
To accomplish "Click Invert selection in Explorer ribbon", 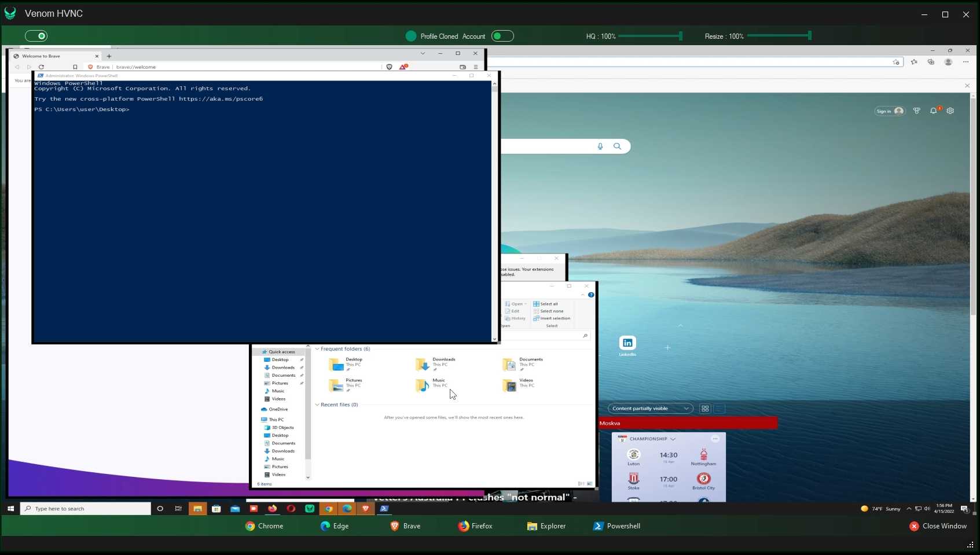I will [552, 318].
